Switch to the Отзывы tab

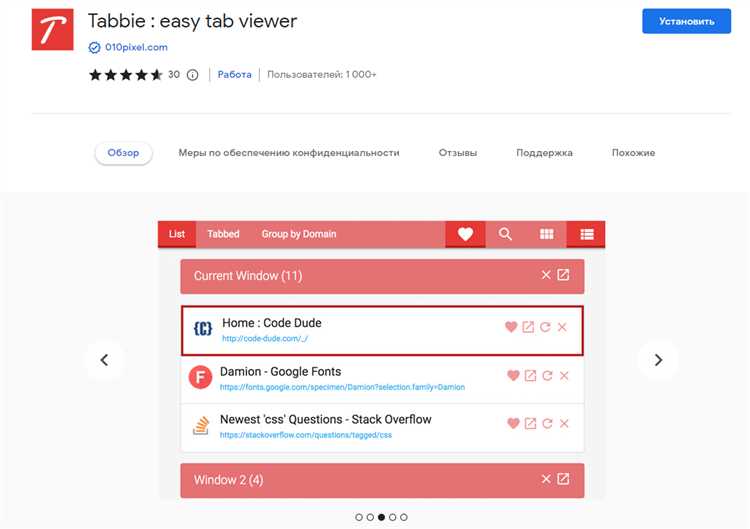click(458, 153)
